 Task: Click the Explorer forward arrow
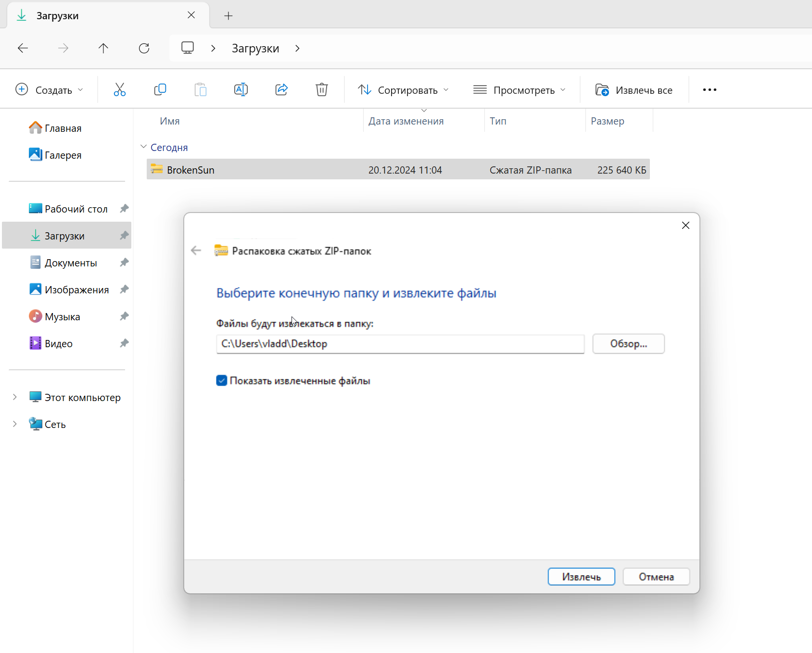pos(63,48)
